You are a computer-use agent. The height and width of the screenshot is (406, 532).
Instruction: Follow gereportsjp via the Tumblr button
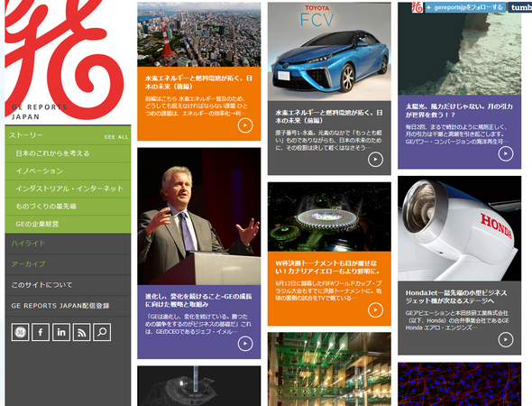click(464, 7)
